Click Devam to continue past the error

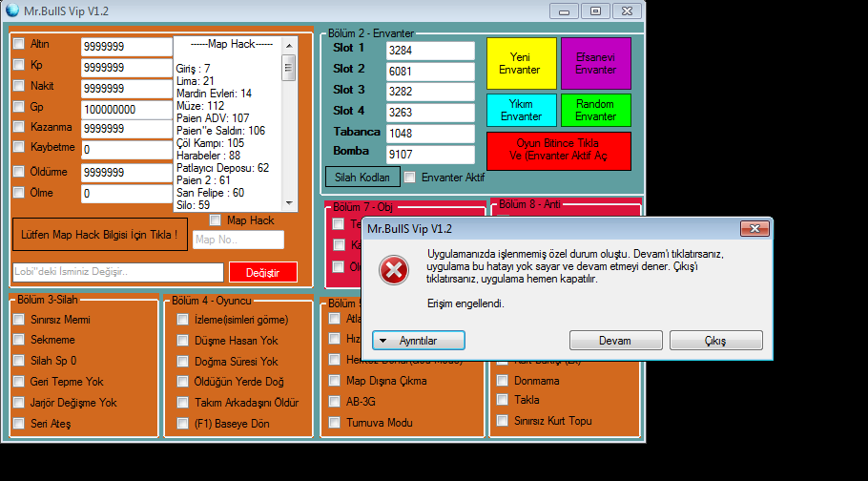click(x=615, y=341)
